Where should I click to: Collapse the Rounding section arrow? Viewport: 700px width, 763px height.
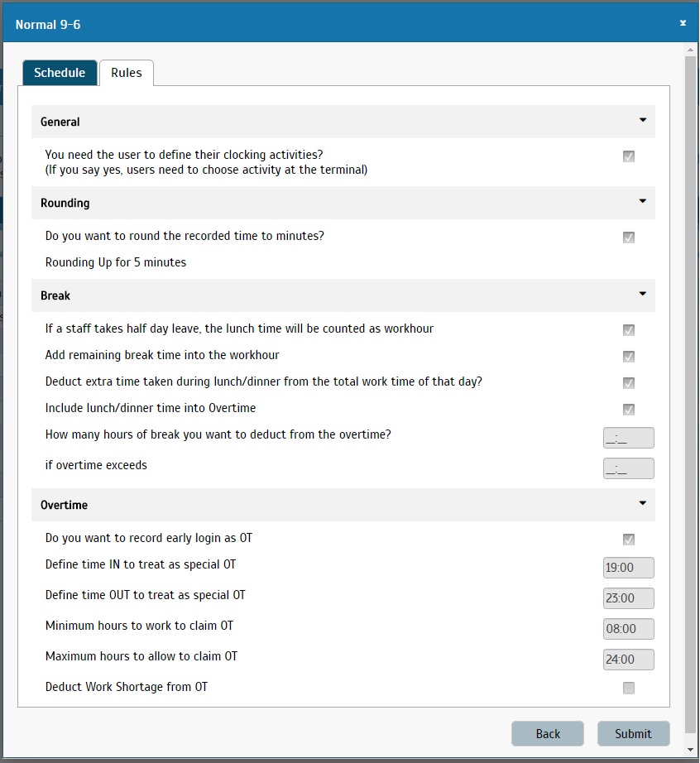(x=643, y=201)
